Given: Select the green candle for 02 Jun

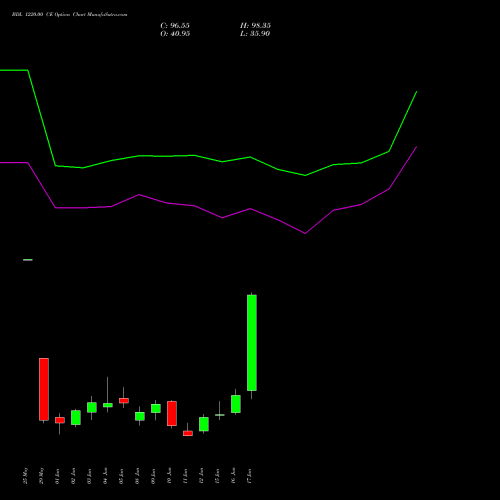Looking at the screenshot, I should 76,417.
